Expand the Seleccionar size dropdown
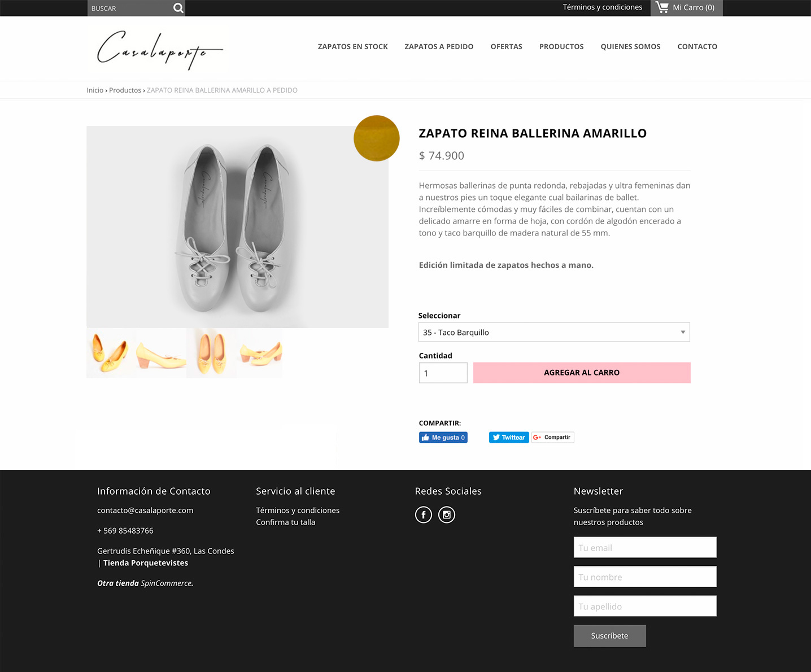 coord(554,332)
